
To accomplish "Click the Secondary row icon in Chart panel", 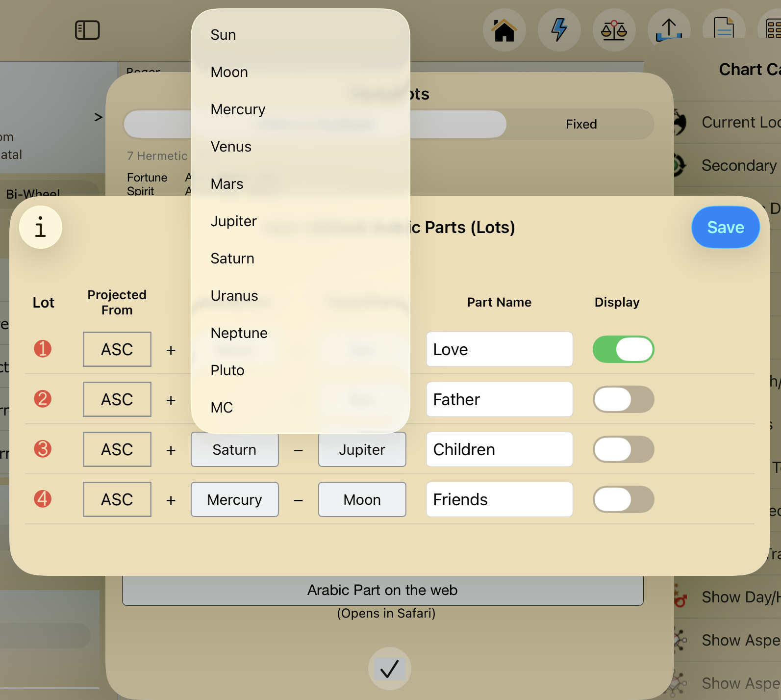I will pyautogui.click(x=680, y=165).
